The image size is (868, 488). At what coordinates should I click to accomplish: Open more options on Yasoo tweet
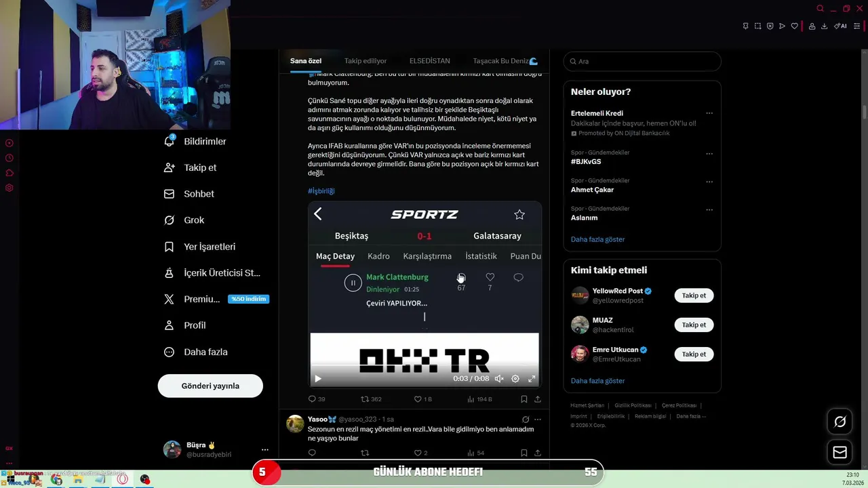click(538, 420)
